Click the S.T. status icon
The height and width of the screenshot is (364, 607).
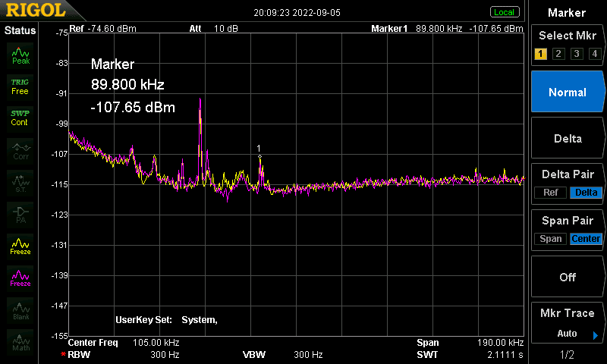[x=20, y=183]
